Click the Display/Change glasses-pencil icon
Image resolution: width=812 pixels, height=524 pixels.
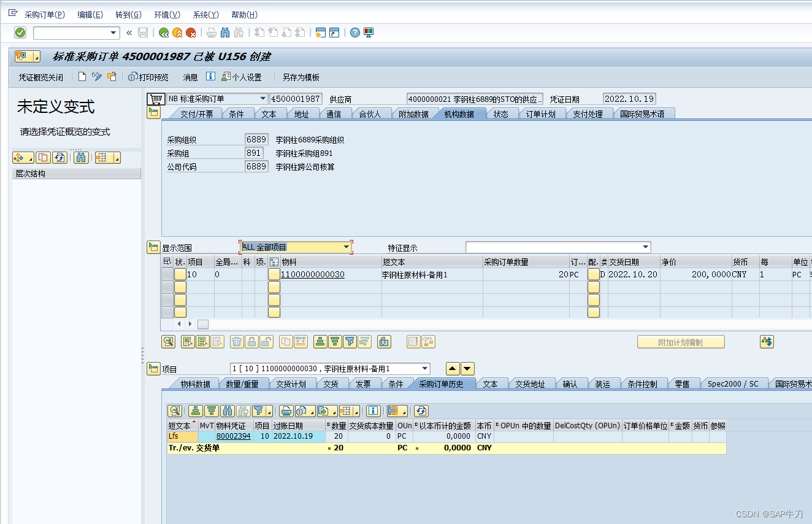97,77
